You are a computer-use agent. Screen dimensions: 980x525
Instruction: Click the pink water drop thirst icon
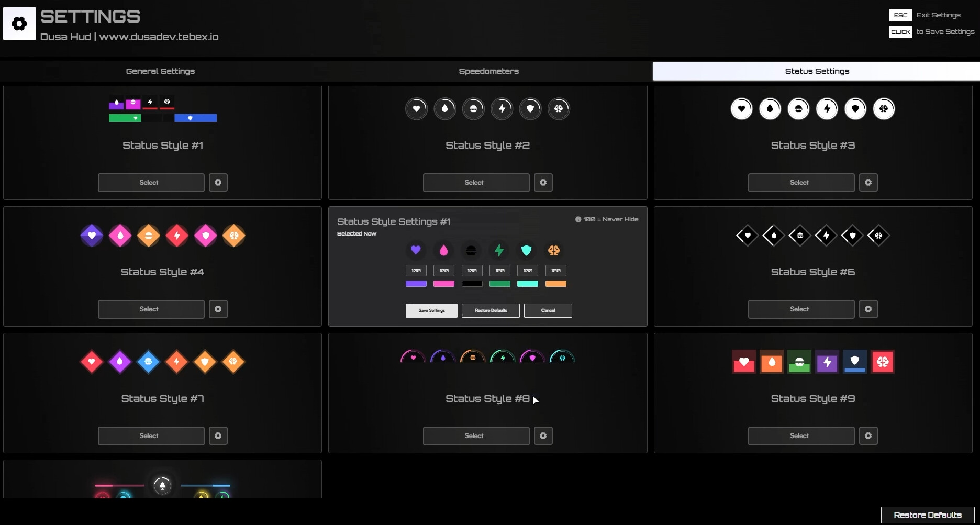point(443,251)
